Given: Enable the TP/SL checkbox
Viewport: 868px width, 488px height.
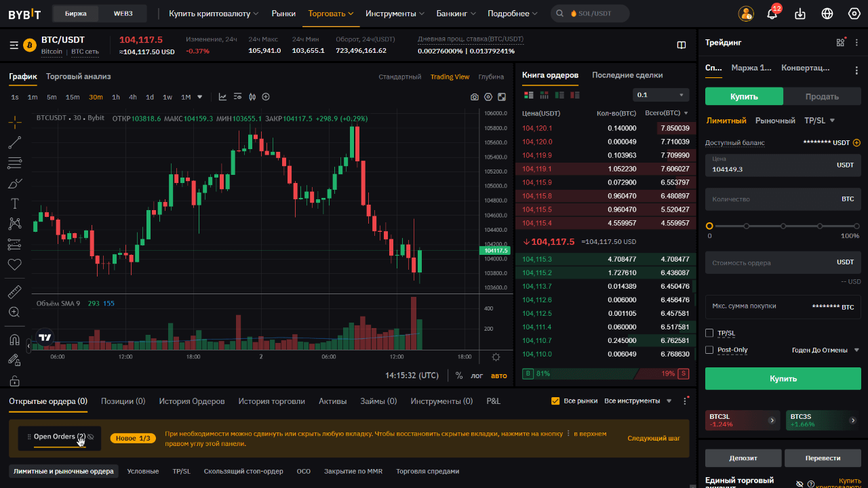Looking at the screenshot, I should [709, 333].
